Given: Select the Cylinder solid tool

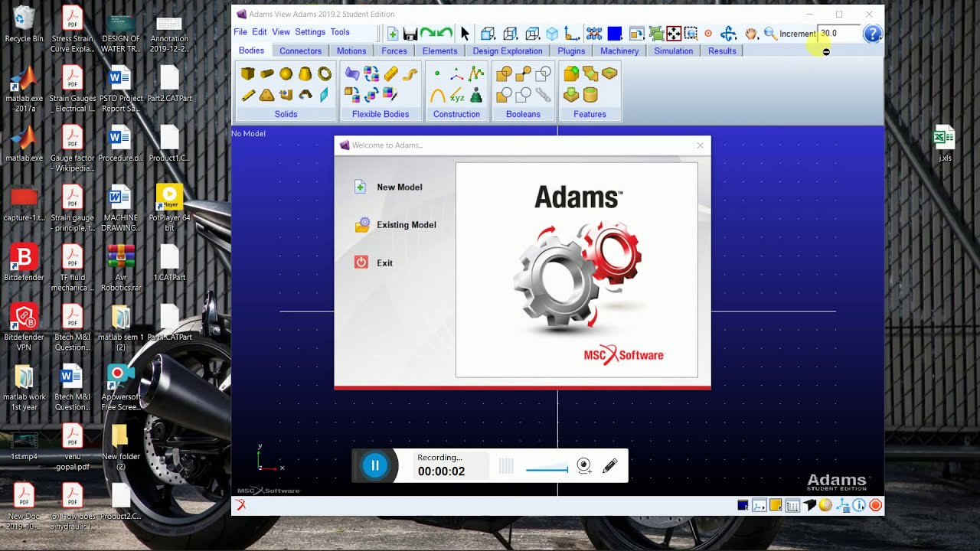Looking at the screenshot, I should (x=266, y=74).
